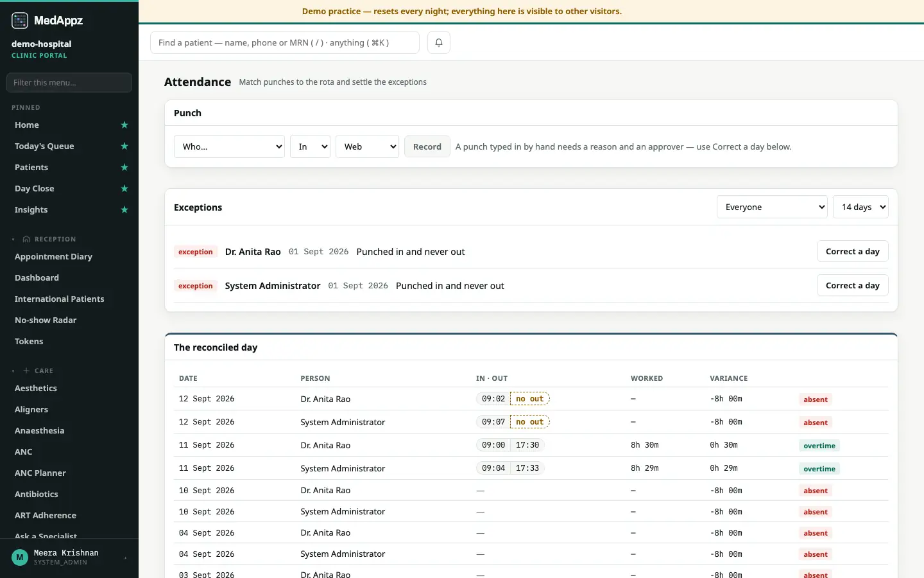The image size is (924, 578).
Task: Click the overtime badge for 0h 30m variance
Action: coord(819,446)
